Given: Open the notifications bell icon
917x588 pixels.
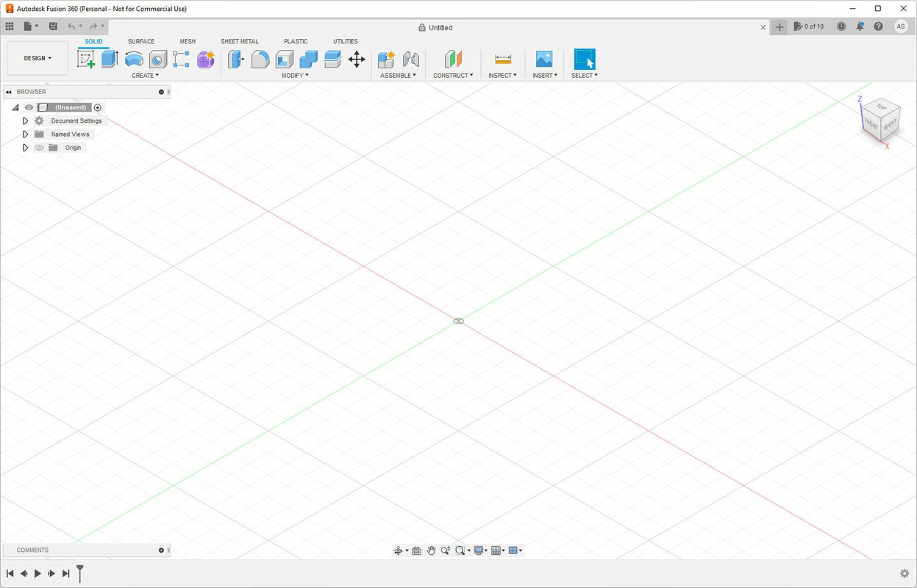Looking at the screenshot, I should [x=860, y=26].
